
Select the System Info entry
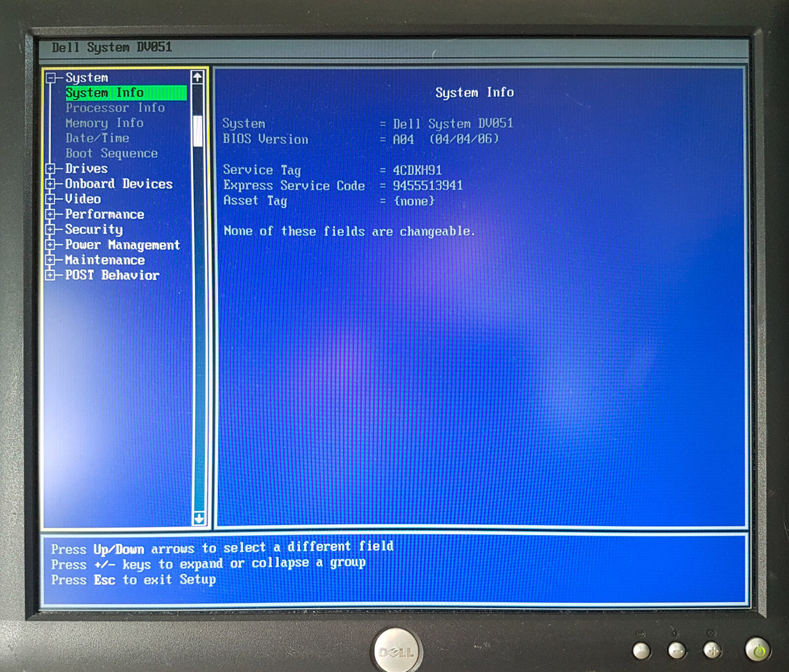[126, 93]
